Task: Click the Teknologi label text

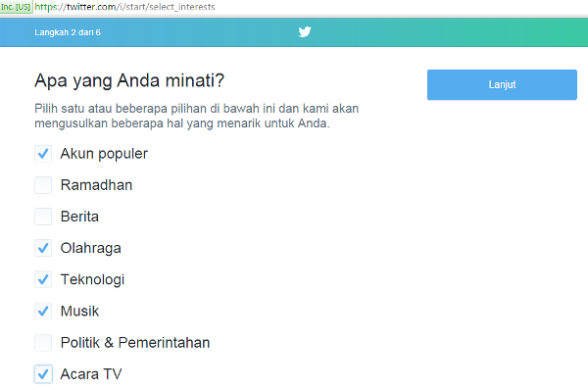Action: 92,280
